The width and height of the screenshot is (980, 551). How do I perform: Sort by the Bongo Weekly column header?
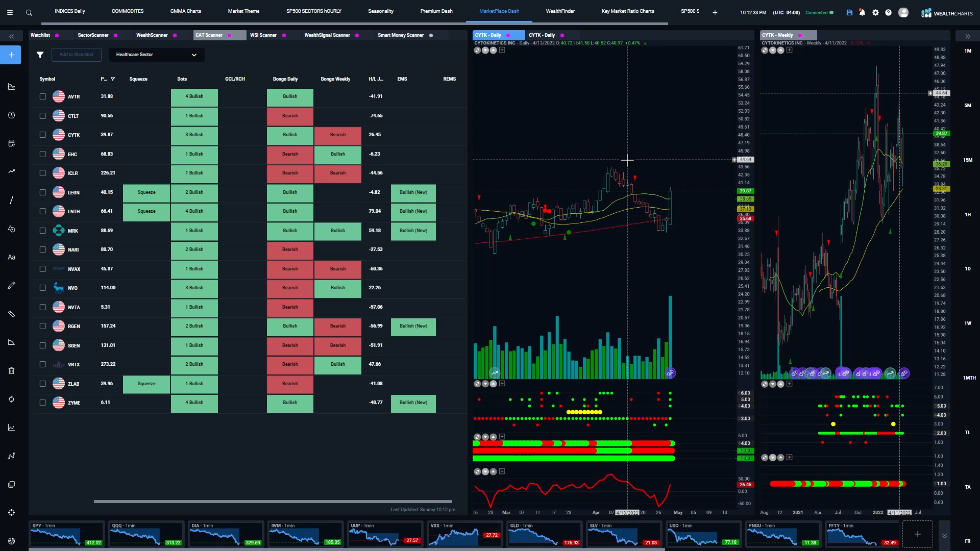click(x=335, y=79)
